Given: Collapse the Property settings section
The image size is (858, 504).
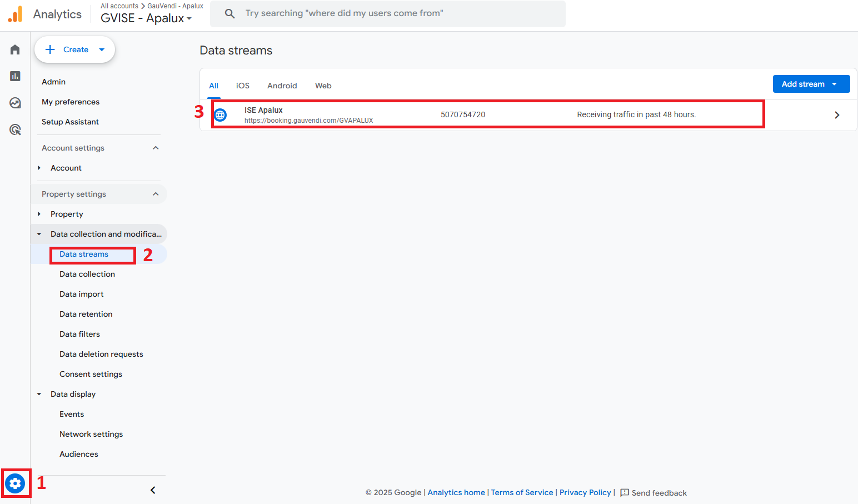Looking at the screenshot, I should 156,194.
